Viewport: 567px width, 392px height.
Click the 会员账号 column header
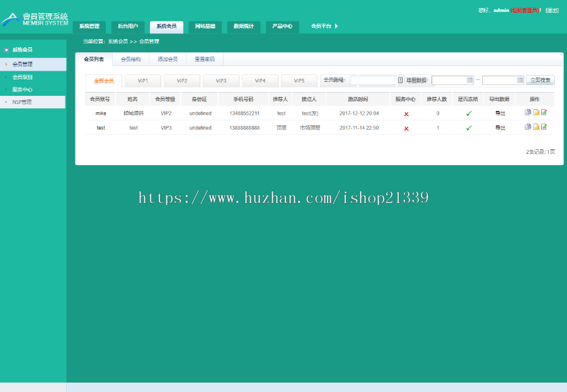[100, 99]
